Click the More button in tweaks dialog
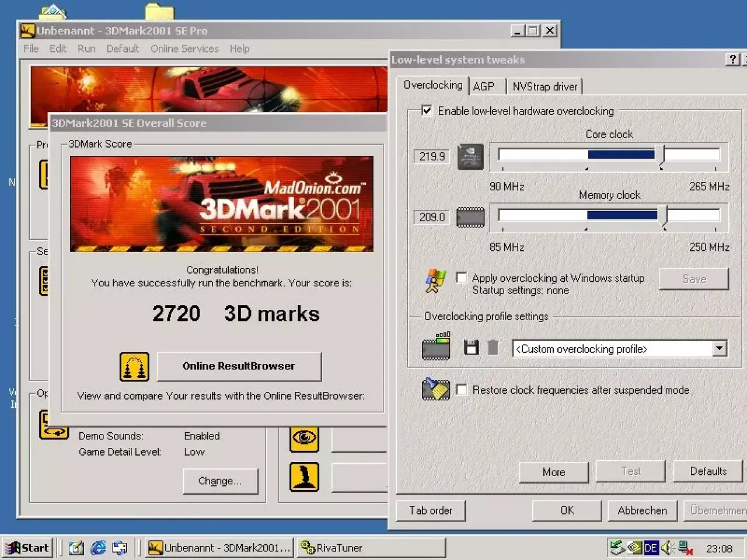This screenshot has height=560, width=747. (554, 472)
